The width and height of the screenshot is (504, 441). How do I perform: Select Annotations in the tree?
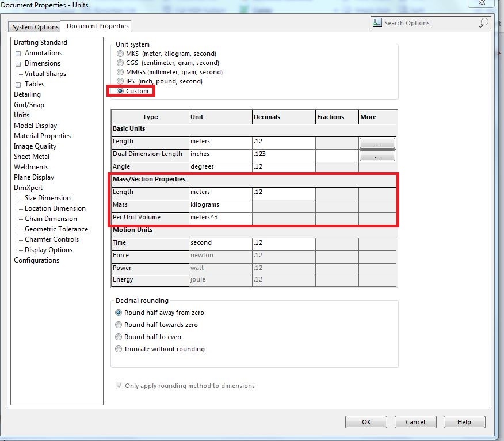tap(43, 53)
